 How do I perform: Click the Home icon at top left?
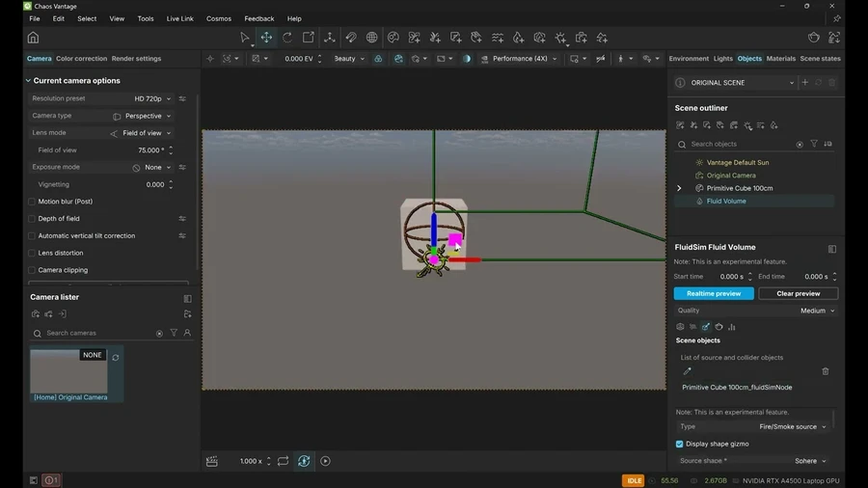tap(33, 38)
